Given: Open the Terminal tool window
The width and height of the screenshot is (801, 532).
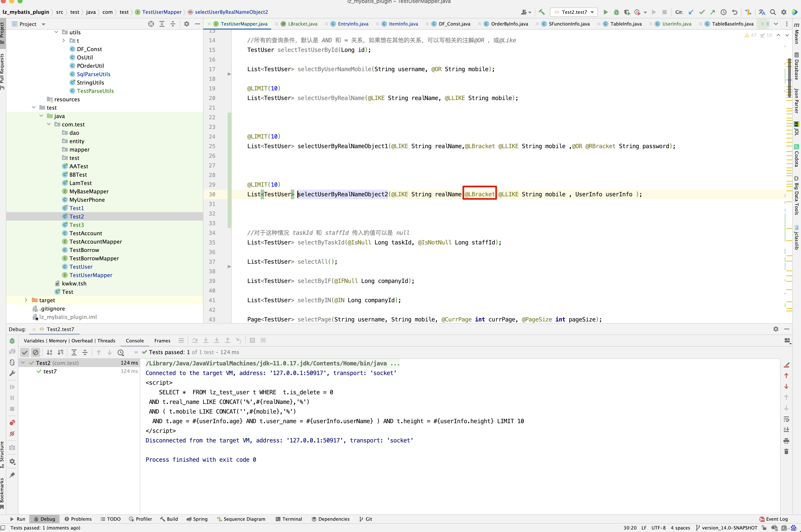Looking at the screenshot, I should point(289,519).
